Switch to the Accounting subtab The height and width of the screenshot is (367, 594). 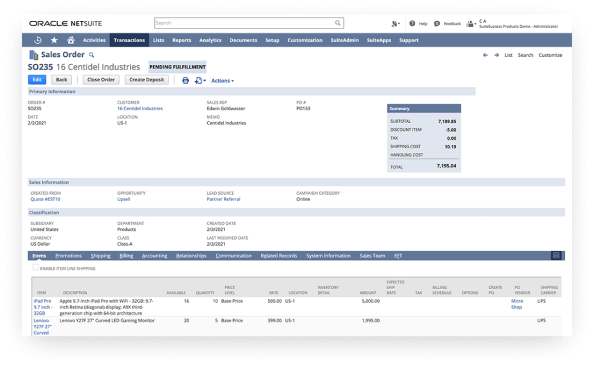click(155, 256)
